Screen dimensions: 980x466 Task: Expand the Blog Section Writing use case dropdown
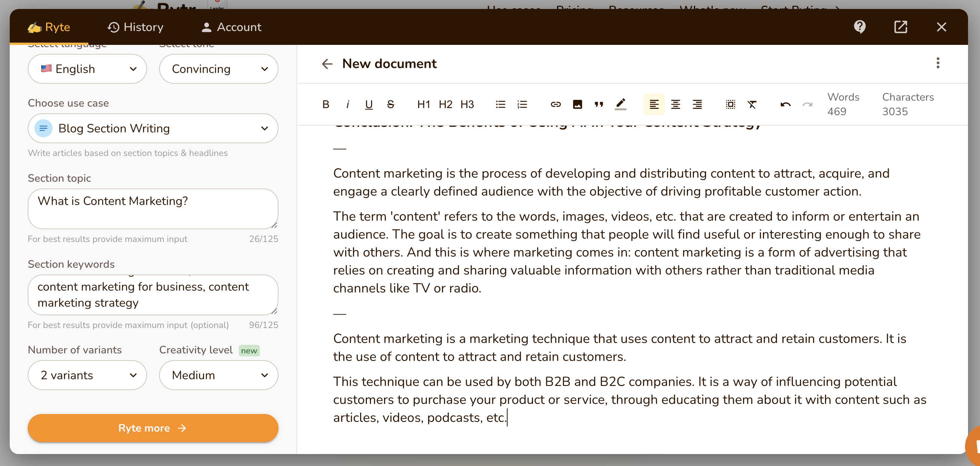(x=153, y=129)
